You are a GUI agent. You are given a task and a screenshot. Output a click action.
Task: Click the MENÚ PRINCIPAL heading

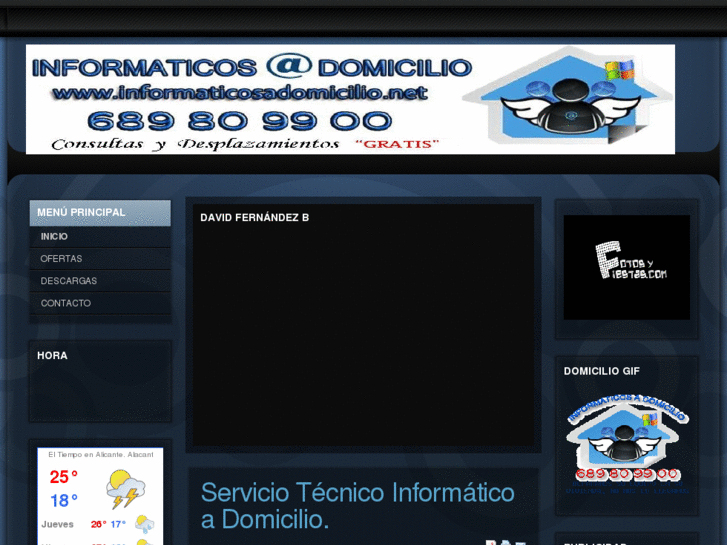81,212
